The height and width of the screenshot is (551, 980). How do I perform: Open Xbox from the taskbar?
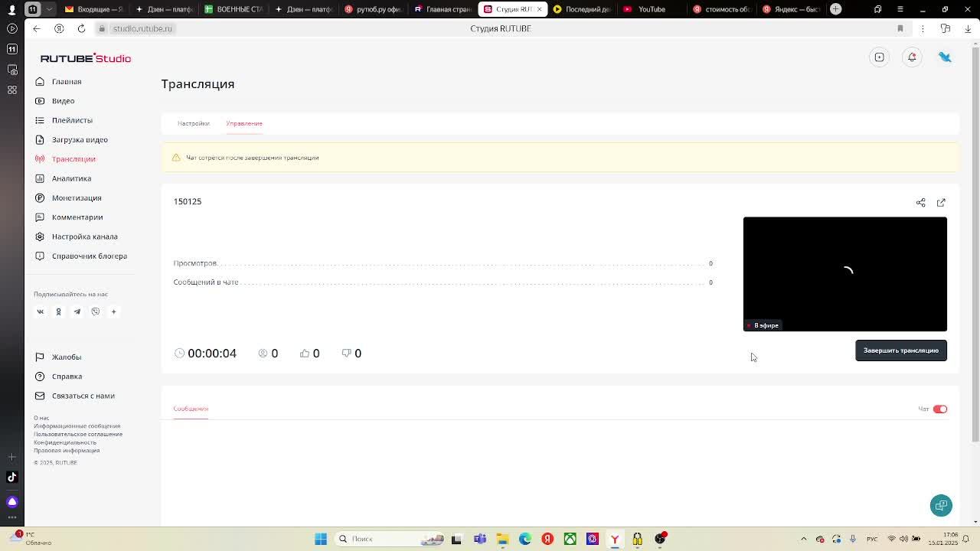pos(570,539)
